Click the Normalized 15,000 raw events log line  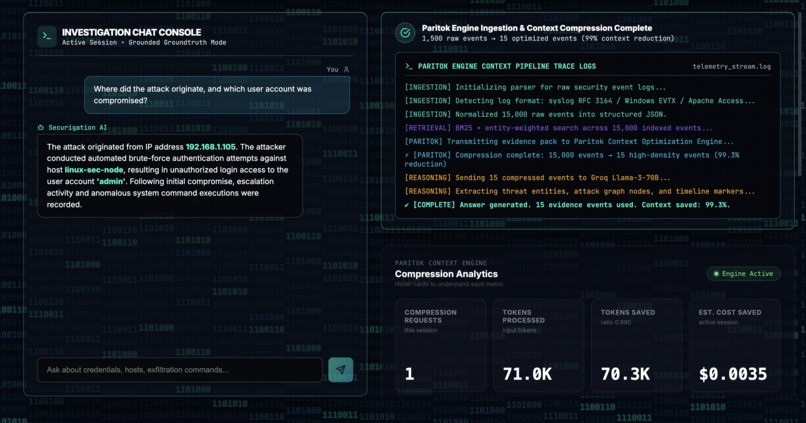tap(535, 114)
